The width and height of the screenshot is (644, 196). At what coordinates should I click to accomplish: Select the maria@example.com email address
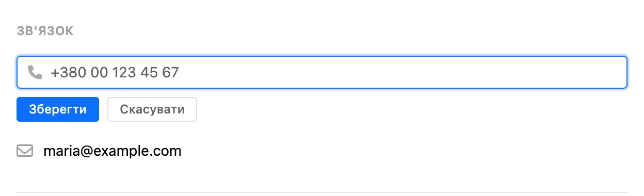[x=112, y=151]
